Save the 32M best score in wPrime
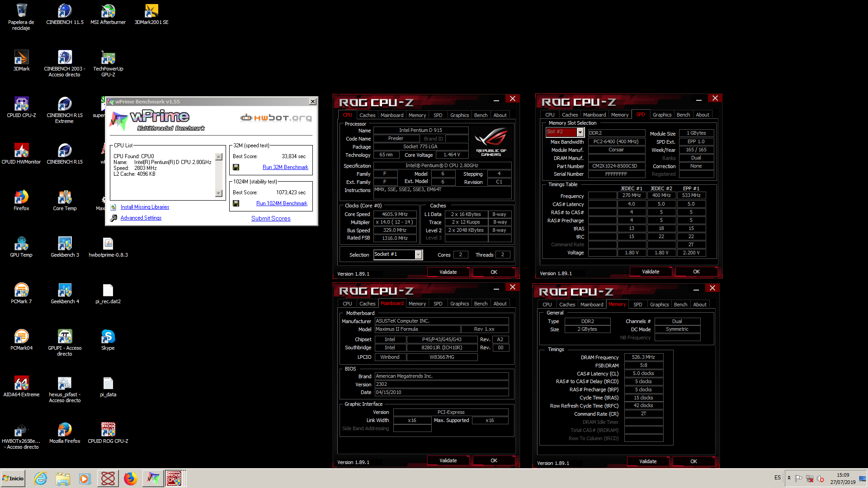 [236, 167]
